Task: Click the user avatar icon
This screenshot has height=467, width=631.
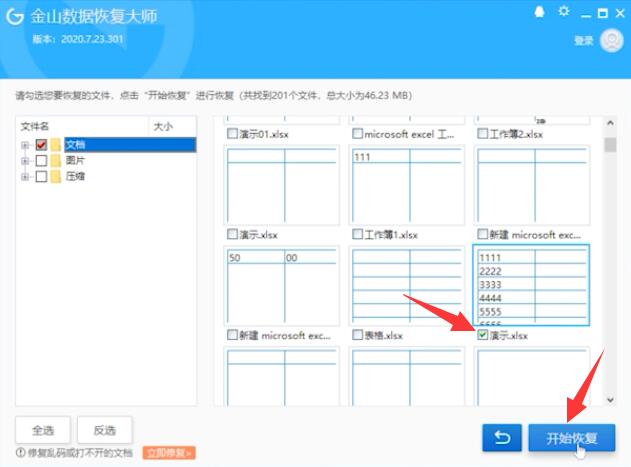Action: [611, 40]
